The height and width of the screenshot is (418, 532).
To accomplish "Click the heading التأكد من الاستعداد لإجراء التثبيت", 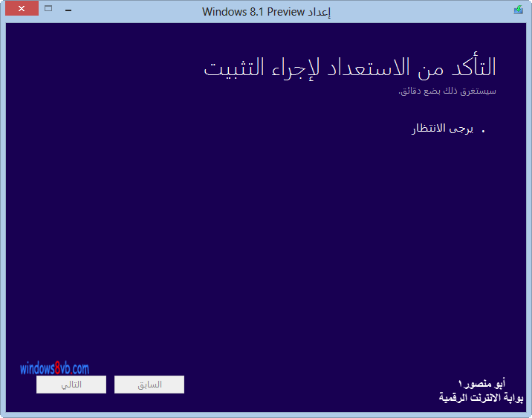I will point(350,68).
